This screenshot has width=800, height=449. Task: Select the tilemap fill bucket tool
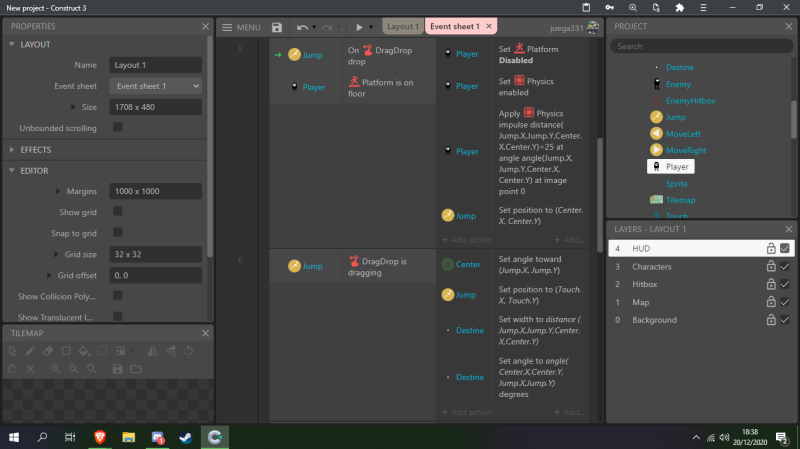click(x=84, y=351)
